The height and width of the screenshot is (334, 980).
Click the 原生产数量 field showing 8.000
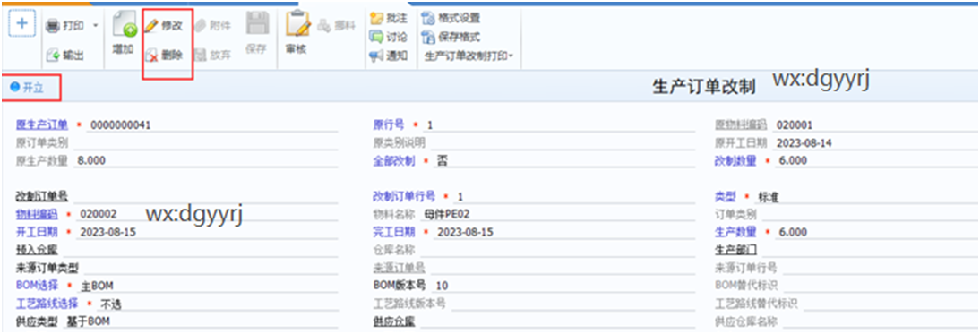coord(206,161)
